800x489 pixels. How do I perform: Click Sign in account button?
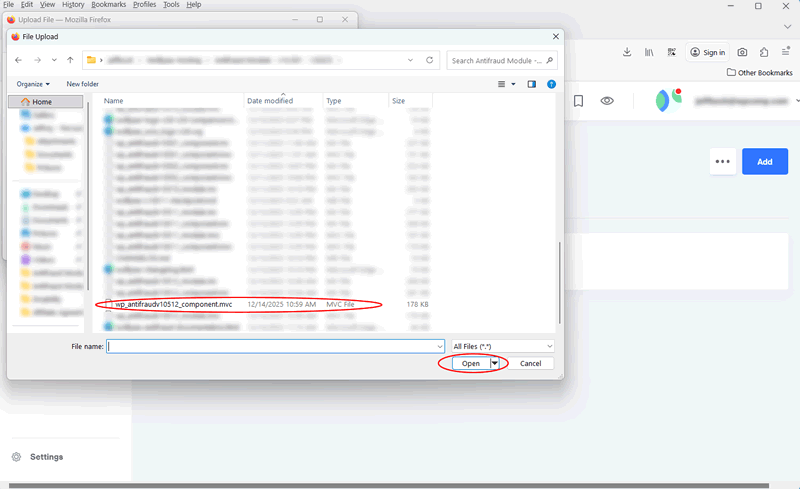coord(708,52)
